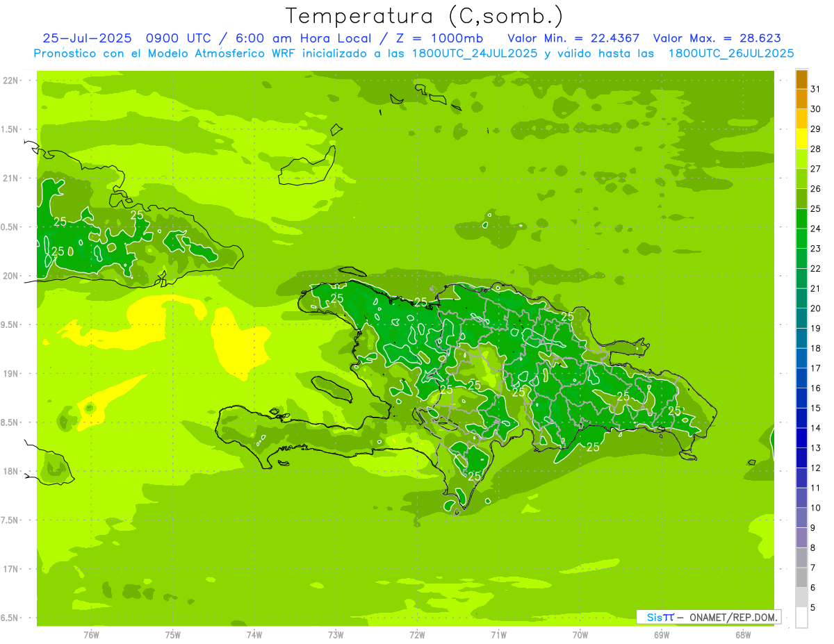Screen dimensions: 834x644
Task: Click the "Z = 1000mb" level text
Action: click(x=439, y=38)
